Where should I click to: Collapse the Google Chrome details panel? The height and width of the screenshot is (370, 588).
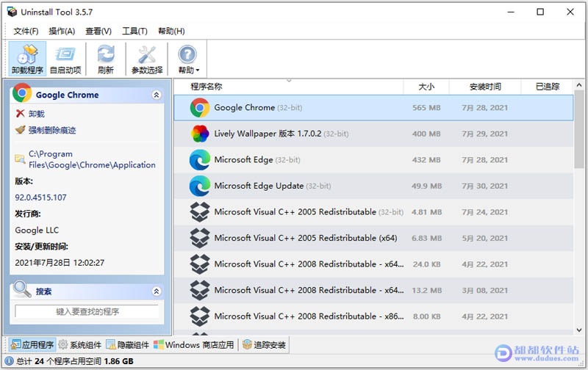click(x=157, y=95)
